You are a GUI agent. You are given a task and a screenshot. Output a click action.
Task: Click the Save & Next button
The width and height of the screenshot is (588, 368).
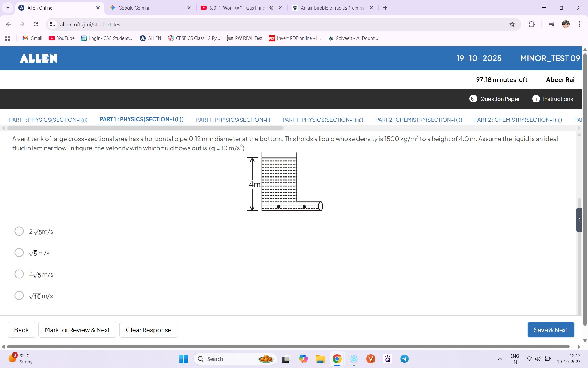(x=550, y=330)
